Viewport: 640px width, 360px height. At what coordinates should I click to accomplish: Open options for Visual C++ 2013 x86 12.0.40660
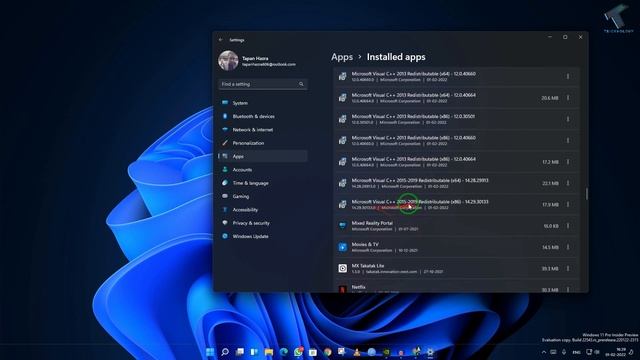point(568,140)
